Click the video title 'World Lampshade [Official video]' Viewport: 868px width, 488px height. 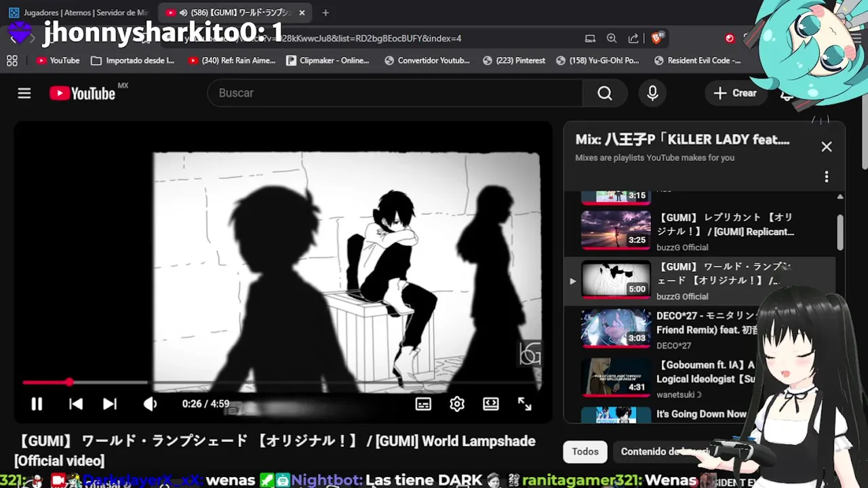pyautogui.click(x=275, y=451)
